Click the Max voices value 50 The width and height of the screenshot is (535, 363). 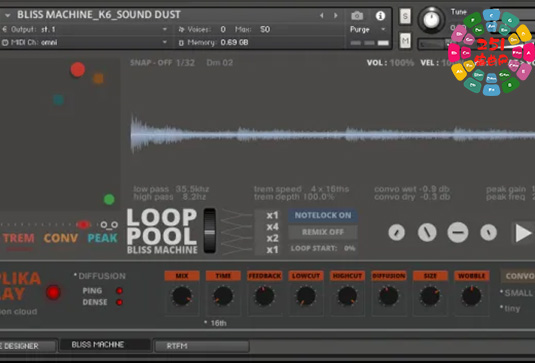[x=265, y=29]
